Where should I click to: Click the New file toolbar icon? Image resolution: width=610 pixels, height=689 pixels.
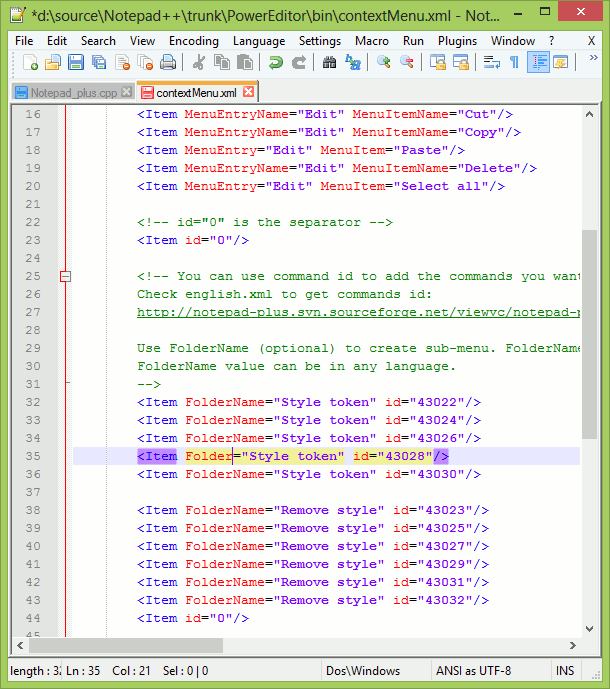[x=30, y=62]
